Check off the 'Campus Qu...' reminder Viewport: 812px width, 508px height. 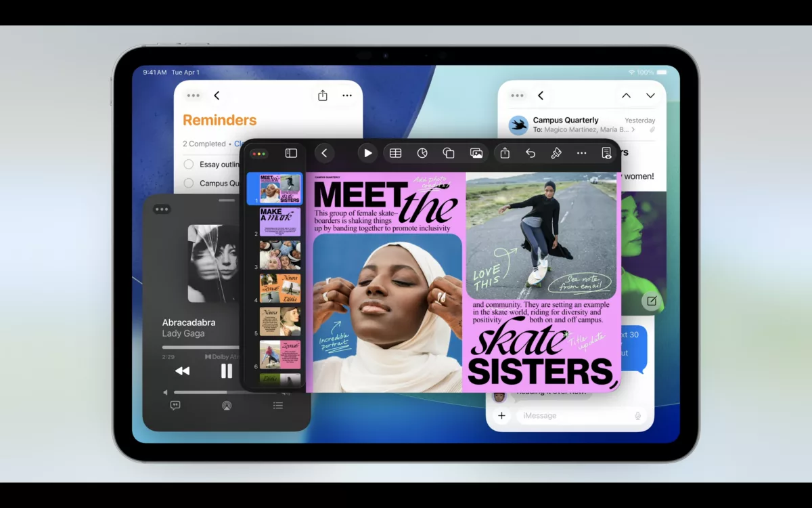tap(189, 183)
